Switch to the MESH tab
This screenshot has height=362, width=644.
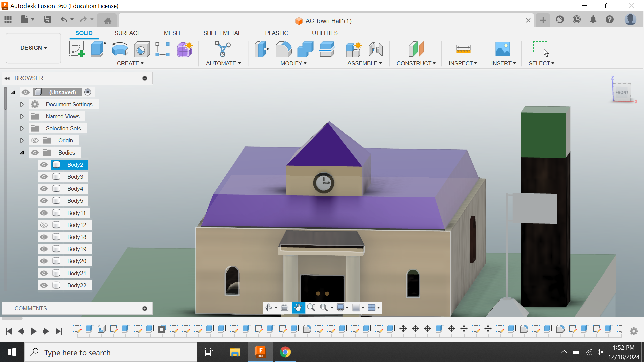172,33
